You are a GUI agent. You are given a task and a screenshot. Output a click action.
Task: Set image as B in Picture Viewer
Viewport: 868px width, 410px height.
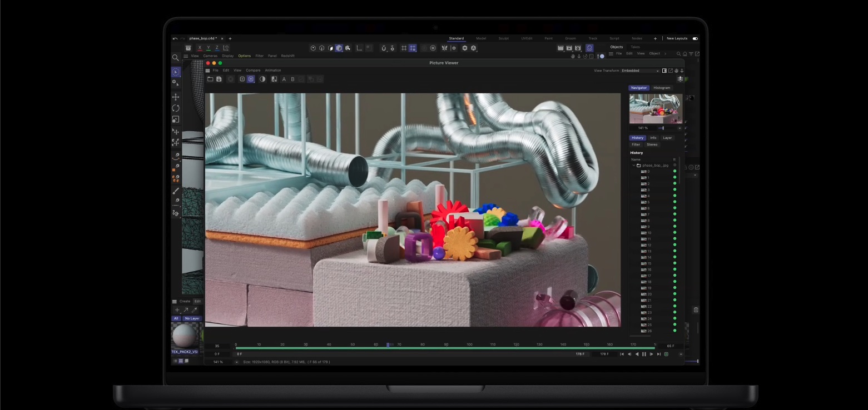coord(292,79)
